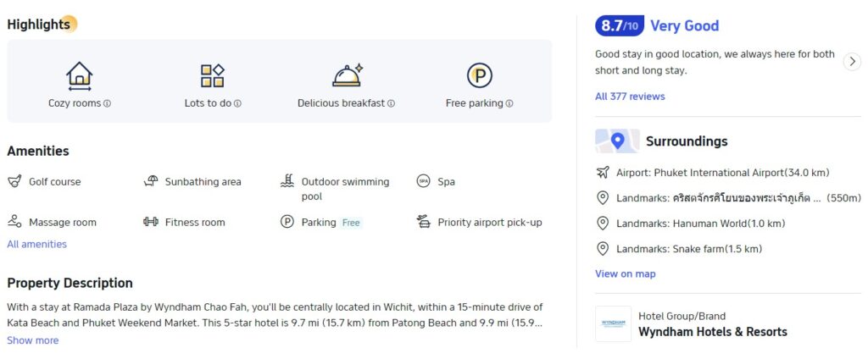This screenshot has width=868, height=359.
Task: Click the 8.7/10 rating badge
Action: pyautogui.click(x=620, y=25)
